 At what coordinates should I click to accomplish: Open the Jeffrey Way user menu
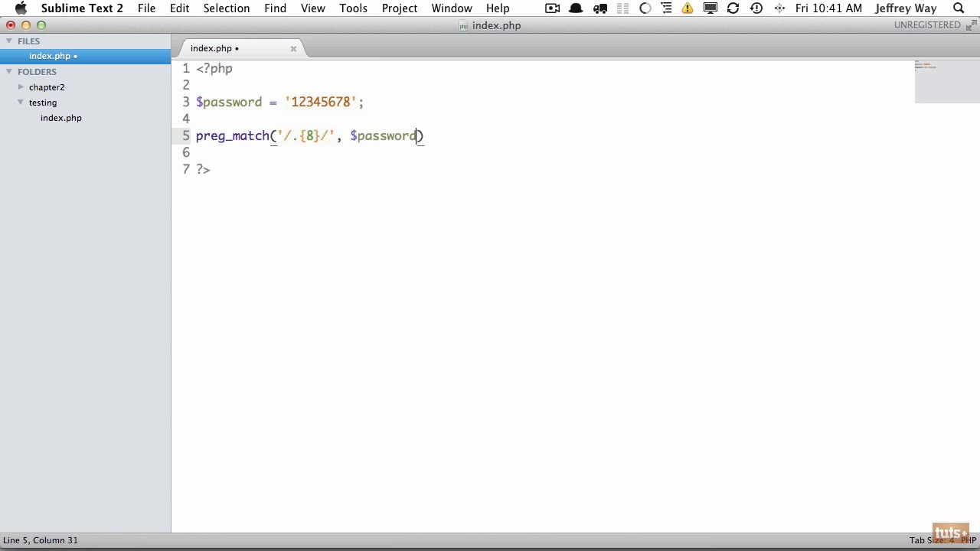906,8
